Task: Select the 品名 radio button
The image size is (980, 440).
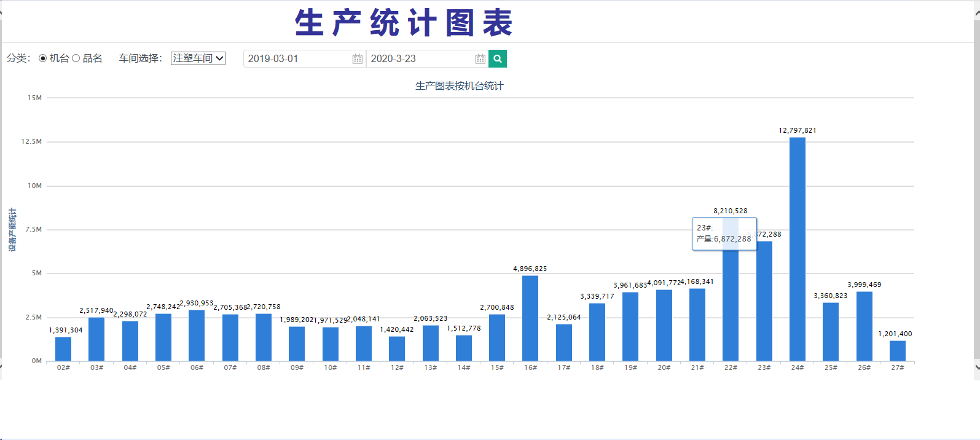Action: (x=76, y=58)
